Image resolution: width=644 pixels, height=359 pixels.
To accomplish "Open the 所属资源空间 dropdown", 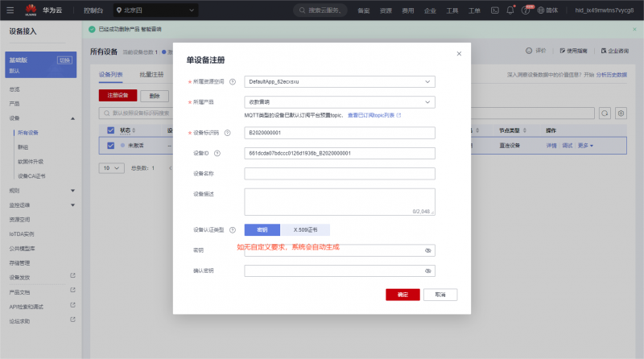I will click(339, 81).
